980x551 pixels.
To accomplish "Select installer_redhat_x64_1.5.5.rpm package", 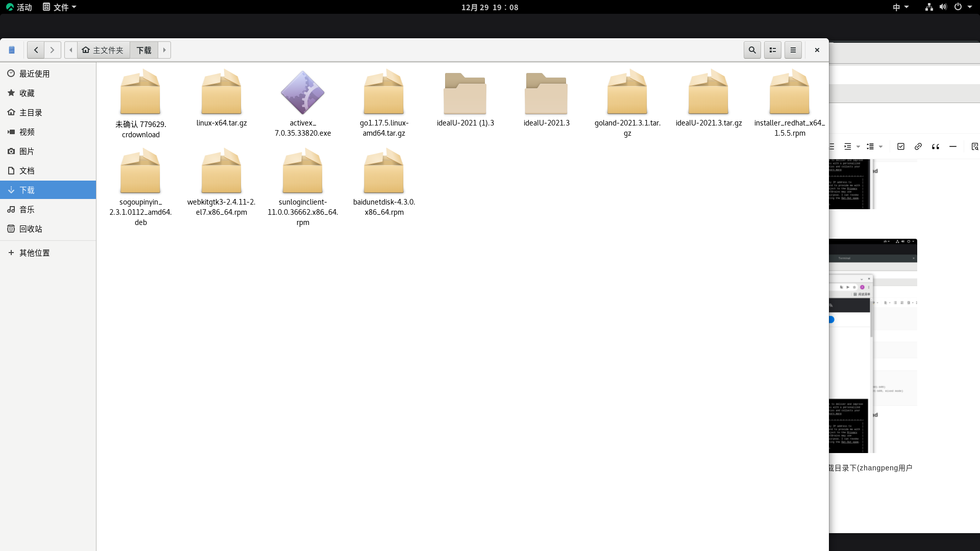I will [790, 104].
